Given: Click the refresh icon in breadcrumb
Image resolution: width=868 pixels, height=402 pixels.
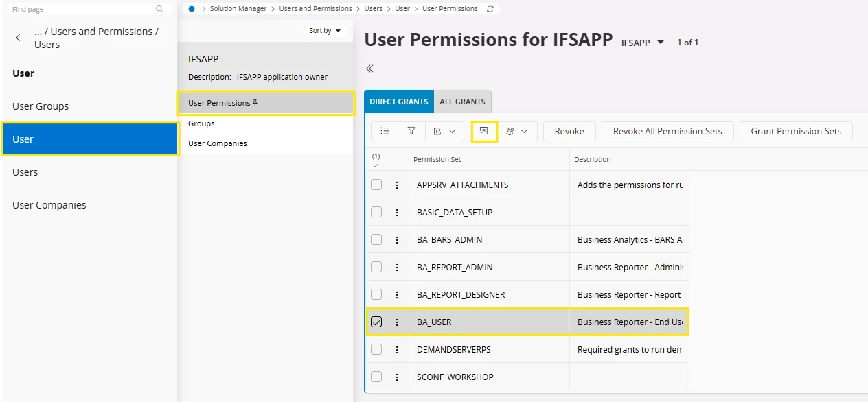Looking at the screenshot, I should tap(490, 9).
